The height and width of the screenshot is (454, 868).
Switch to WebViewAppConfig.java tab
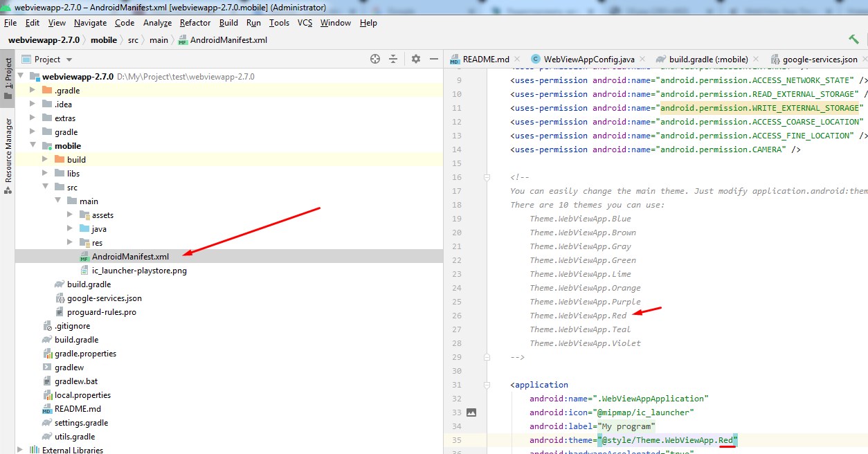click(x=589, y=60)
